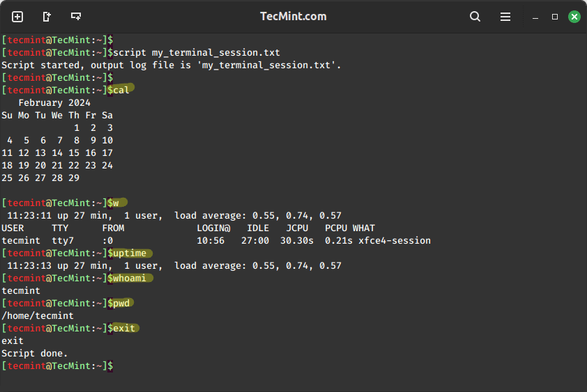This screenshot has height=392, width=587.
Task: Click the LOGIN@ column header
Action: [213, 228]
